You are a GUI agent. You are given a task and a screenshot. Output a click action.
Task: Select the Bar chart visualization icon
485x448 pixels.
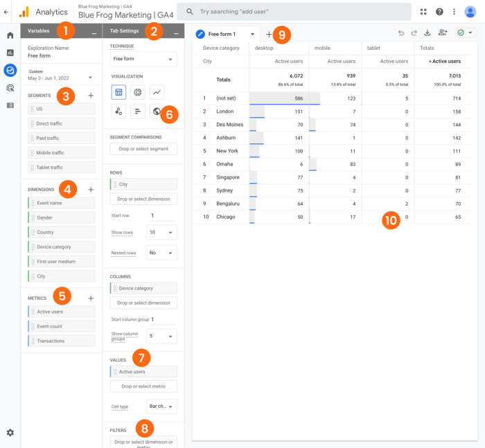[x=138, y=111]
